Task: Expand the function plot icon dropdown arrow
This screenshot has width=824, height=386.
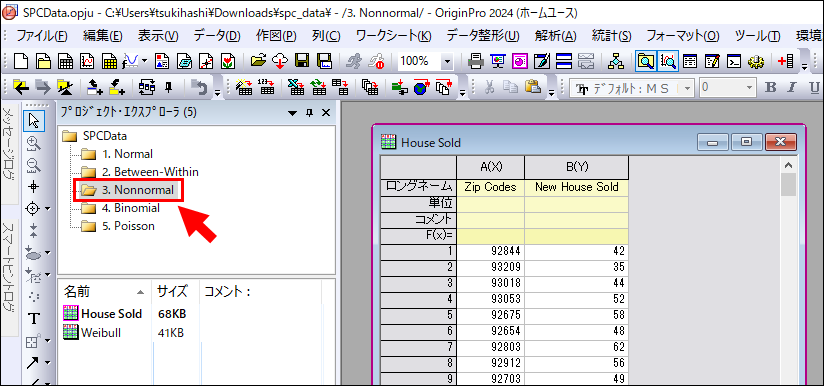Action: pyautogui.click(x=144, y=61)
